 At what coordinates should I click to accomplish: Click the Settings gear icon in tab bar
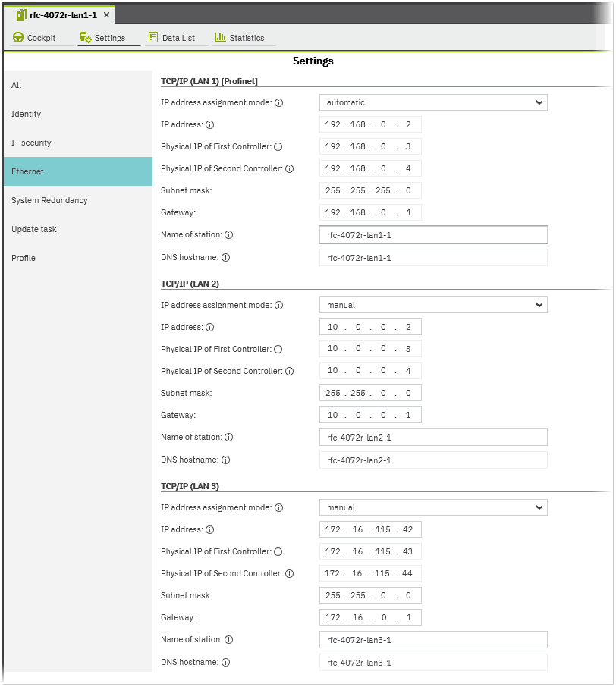point(86,38)
